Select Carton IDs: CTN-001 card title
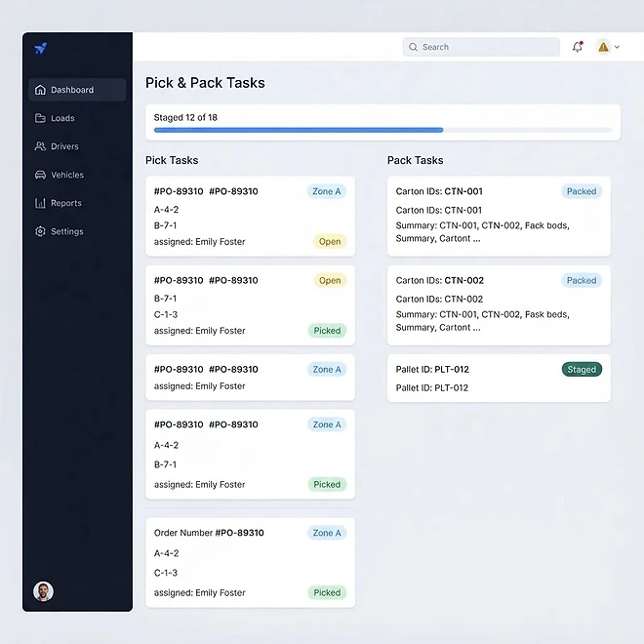The image size is (644, 644). (x=439, y=191)
